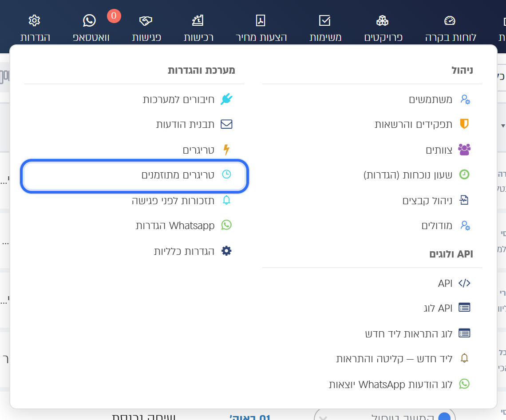The width and height of the screenshot is (506, 420).
Task: Click the plug icon beside חיבורים למערכות
Action: 226,99
